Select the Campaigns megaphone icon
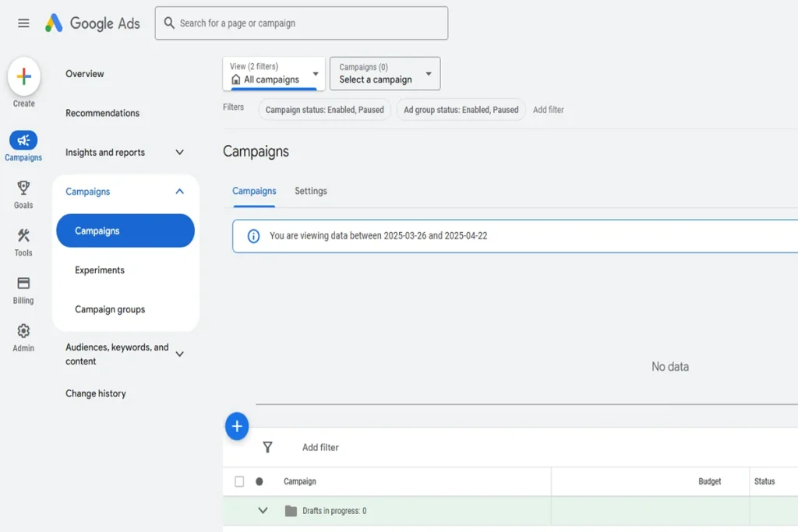The height and width of the screenshot is (532, 798). click(23, 141)
